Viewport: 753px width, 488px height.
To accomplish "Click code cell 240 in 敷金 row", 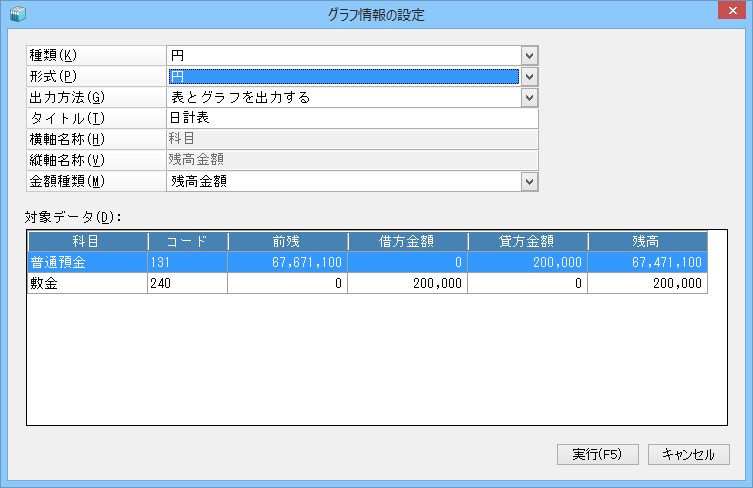I will 187,284.
